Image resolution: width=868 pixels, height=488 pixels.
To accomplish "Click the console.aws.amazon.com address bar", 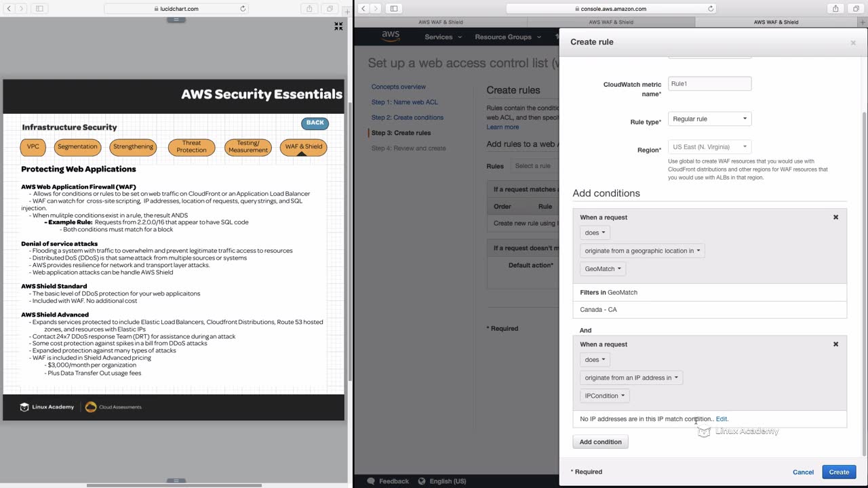I will (x=611, y=9).
